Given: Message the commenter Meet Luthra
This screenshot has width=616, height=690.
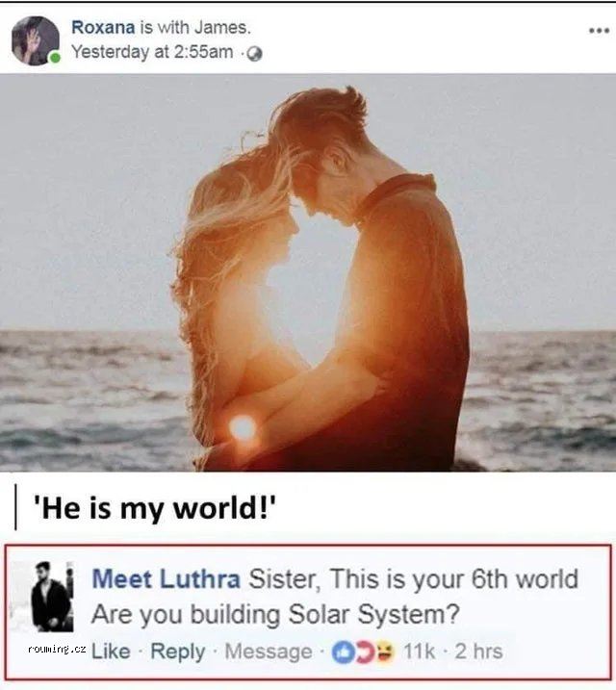Looking at the screenshot, I should tap(267, 651).
